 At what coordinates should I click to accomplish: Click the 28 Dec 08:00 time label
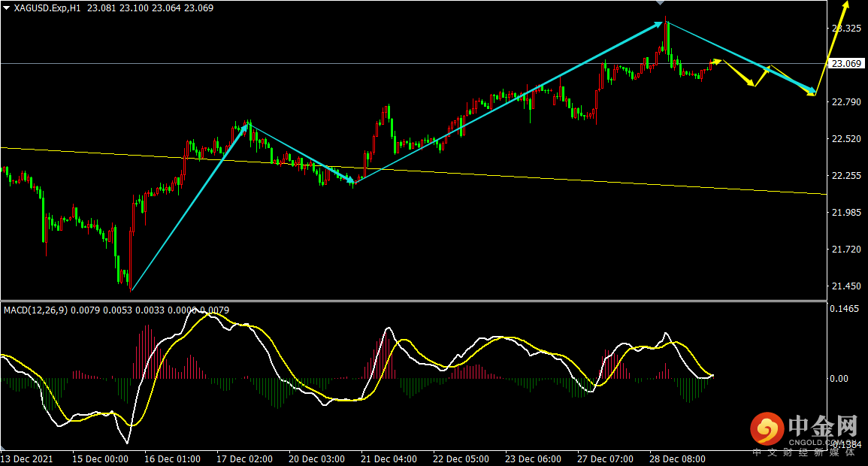(x=677, y=459)
